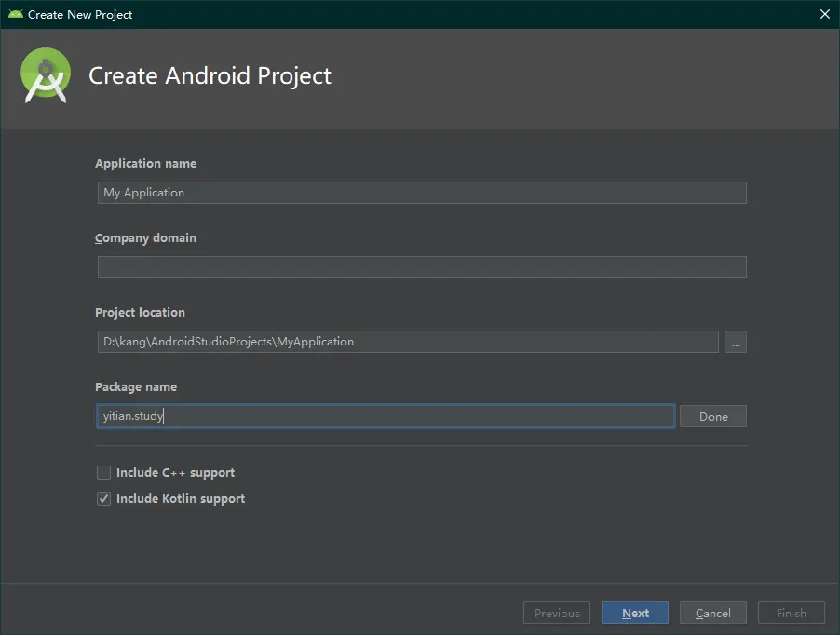Click the Project location label
Viewport: 840px width, 635px height.
[140, 312]
